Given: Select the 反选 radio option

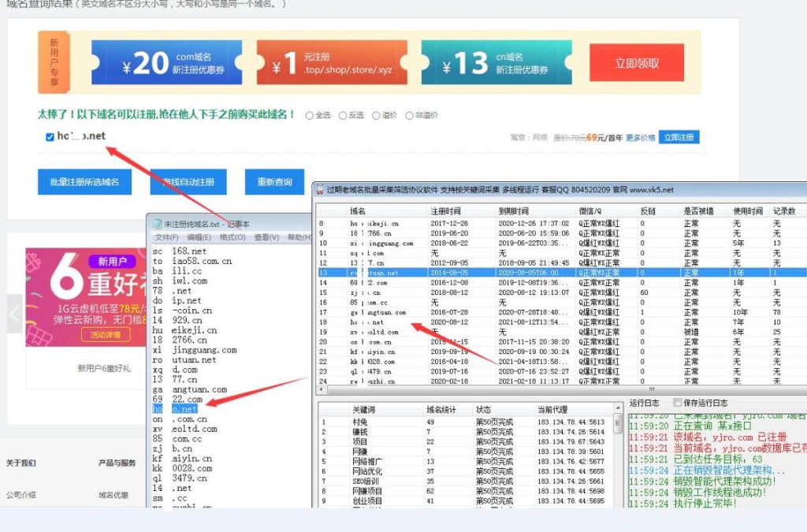Looking at the screenshot, I should [343, 115].
